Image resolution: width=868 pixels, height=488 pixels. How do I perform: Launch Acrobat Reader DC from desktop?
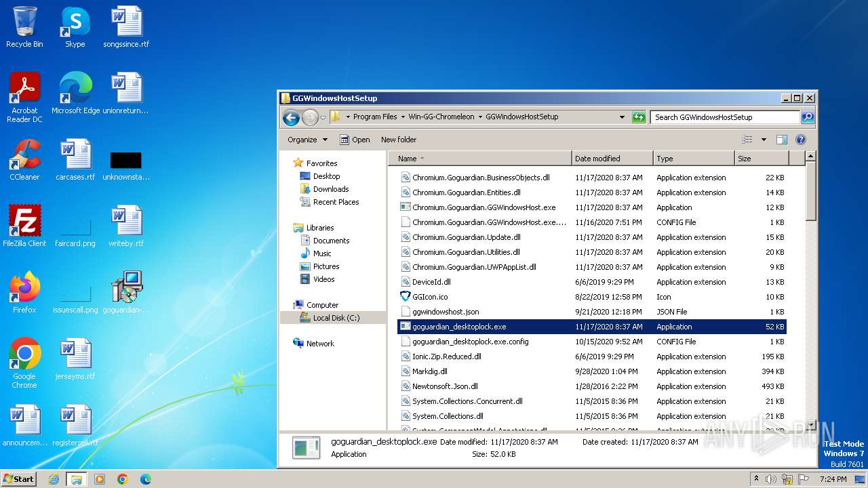coord(24,98)
